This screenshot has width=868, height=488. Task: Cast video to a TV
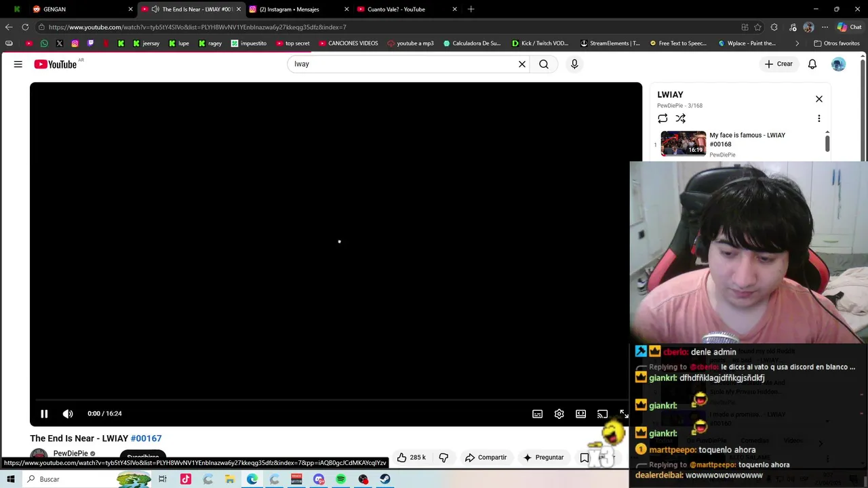click(602, 413)
